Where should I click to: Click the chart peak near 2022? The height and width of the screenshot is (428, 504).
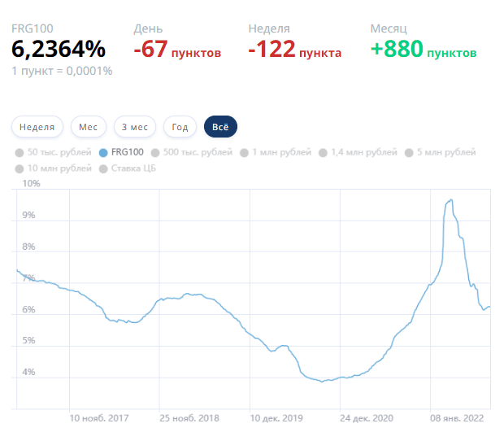[451, 200]
